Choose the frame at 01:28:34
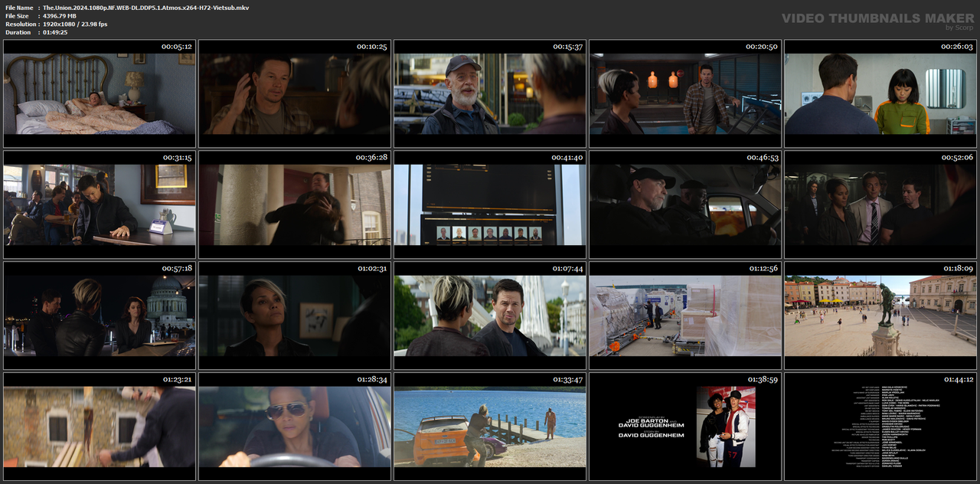The height and width of the screenshot is (484, 980). [295, 427]
